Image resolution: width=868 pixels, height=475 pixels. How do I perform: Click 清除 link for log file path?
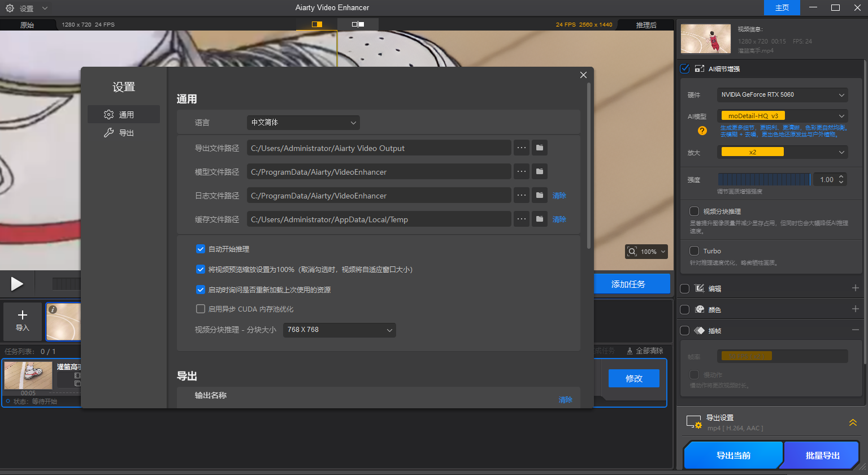pyautogui.click(x=559, y=196)
